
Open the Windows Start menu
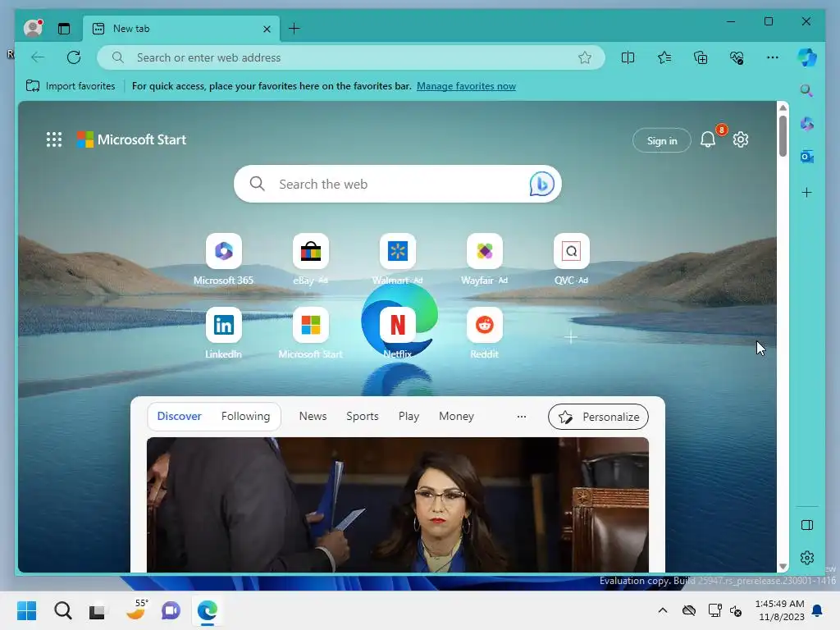coord(26,610)
